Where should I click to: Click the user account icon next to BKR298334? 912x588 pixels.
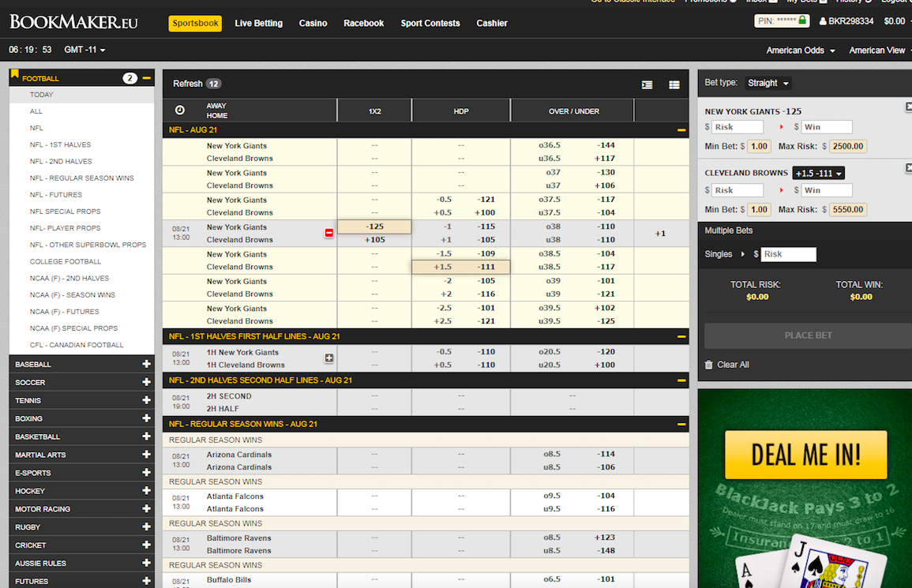tap(823, 21)
